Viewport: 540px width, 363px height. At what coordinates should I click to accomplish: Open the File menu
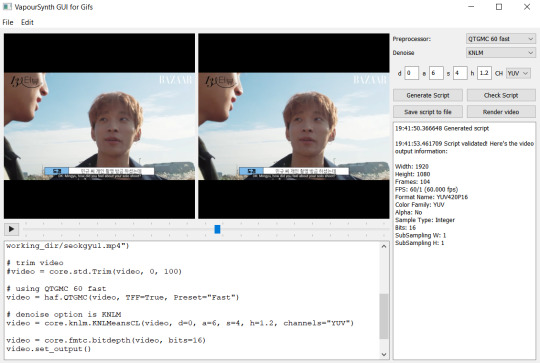pyautogui.click(x=8, y=22)
